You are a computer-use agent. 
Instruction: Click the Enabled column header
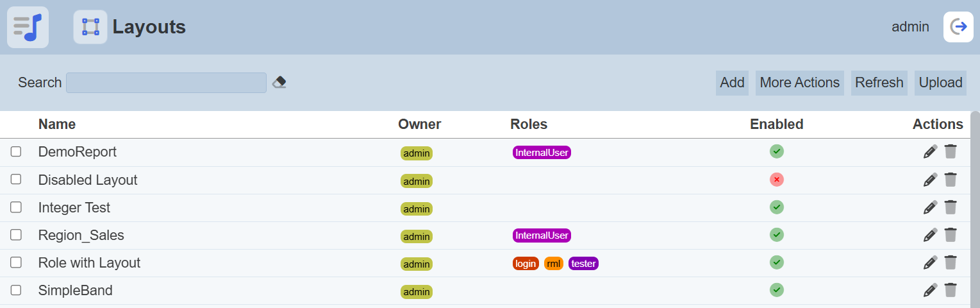click(x=776, y=124)
